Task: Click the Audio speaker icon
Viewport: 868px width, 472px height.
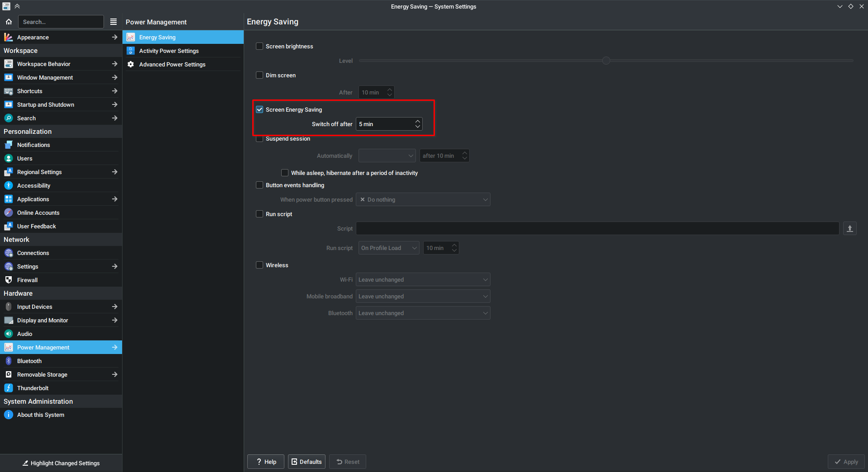Action: 9,334
